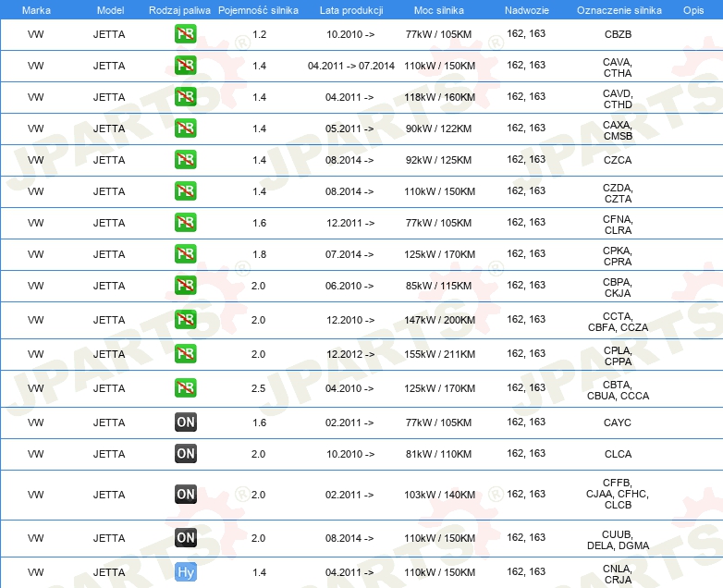The width and height of the screenshot is (723, 588).
Task: Click petrol icon in 118kW / 160KM row
Action: pos(185,97)
